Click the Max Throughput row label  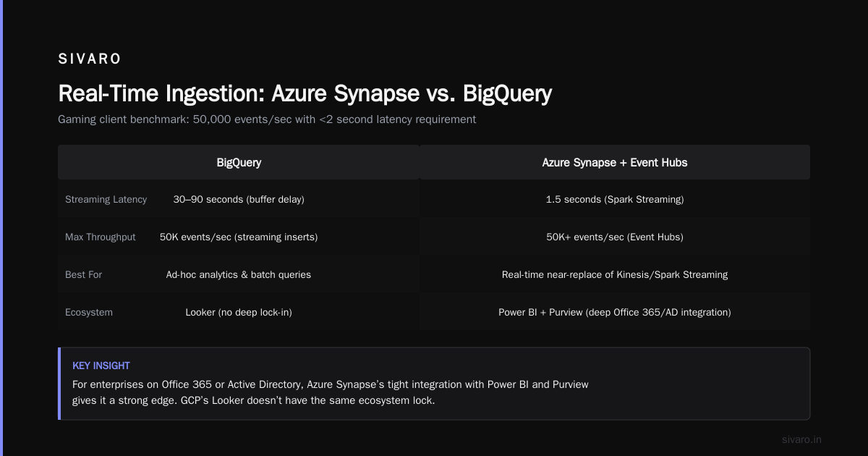100,237
